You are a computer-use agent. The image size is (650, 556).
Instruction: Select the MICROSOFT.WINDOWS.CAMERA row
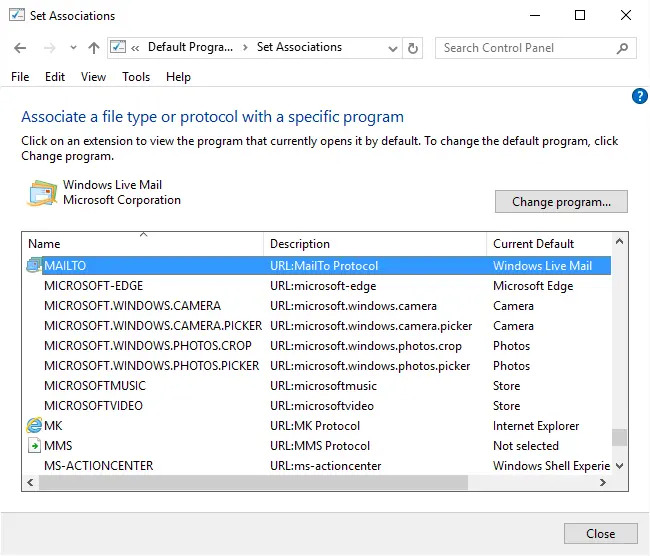pyautogui.click(x=318, y=306)
